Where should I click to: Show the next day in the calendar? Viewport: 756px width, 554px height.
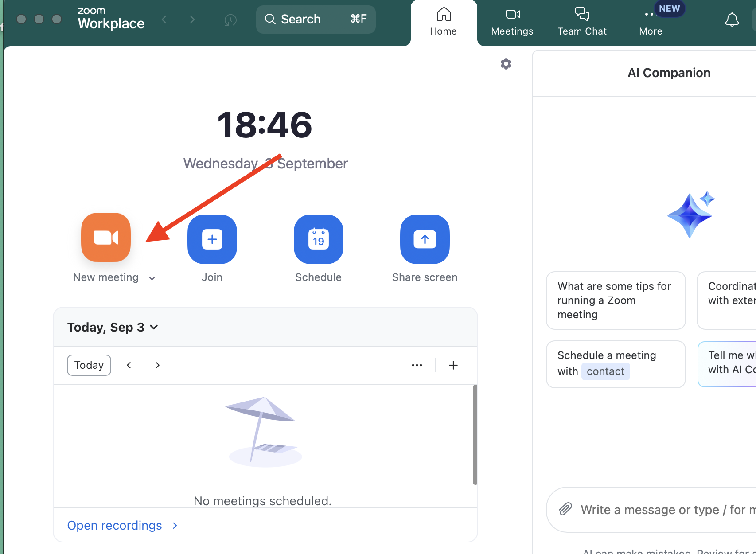(x=157, y=365)
